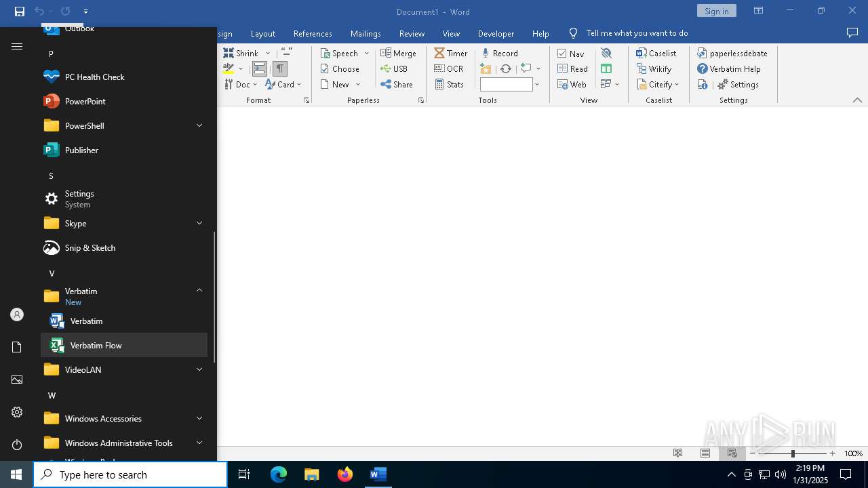The image size is (868, 488).
Task: Click the Choose speech document button
Action: [340, 68]
